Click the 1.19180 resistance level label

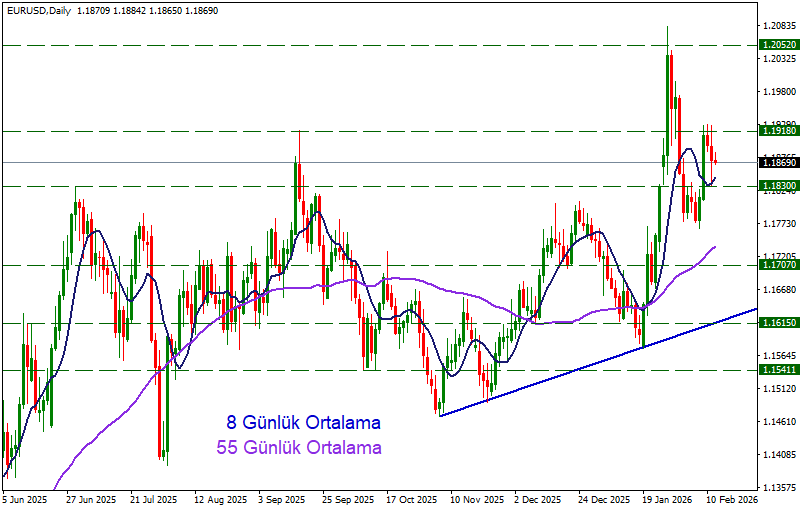[x=779, y=130]
